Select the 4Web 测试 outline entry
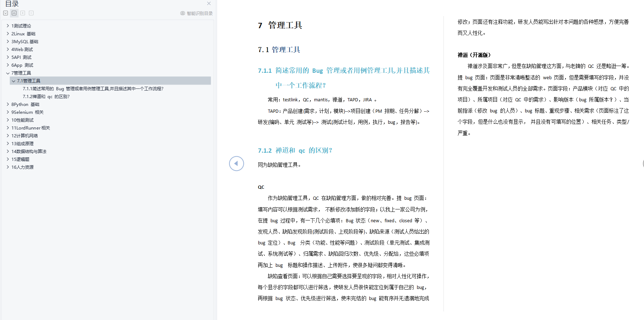This screenshot has width=644, height=320. [22, 49]
